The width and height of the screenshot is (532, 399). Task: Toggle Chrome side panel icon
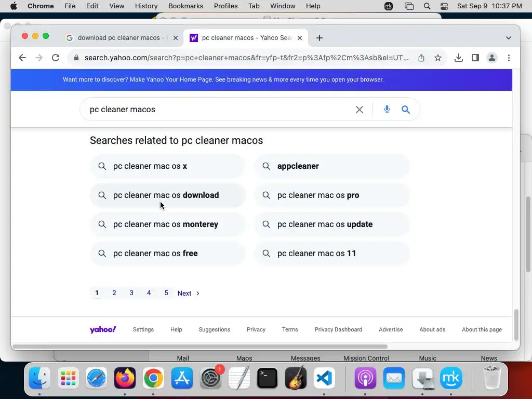point(475,58)
